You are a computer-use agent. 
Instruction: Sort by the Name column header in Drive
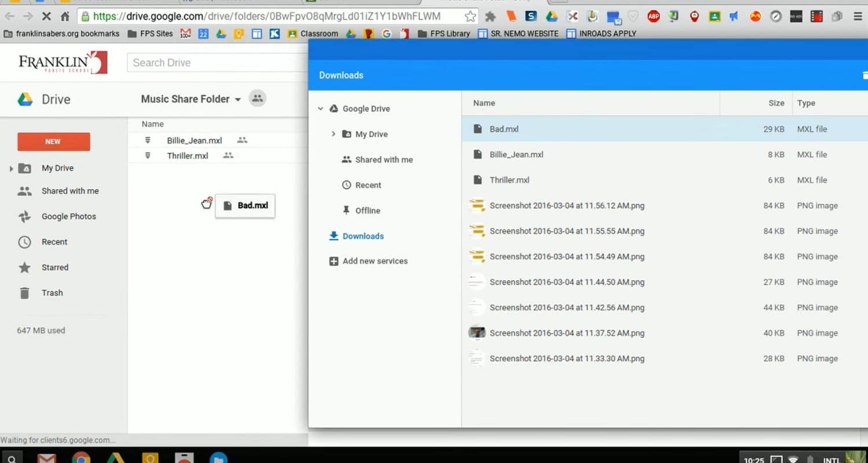(x=153, y=124)
